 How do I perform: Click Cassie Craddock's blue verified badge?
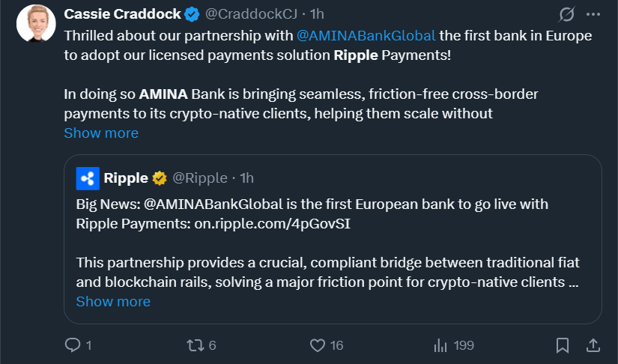193,14
